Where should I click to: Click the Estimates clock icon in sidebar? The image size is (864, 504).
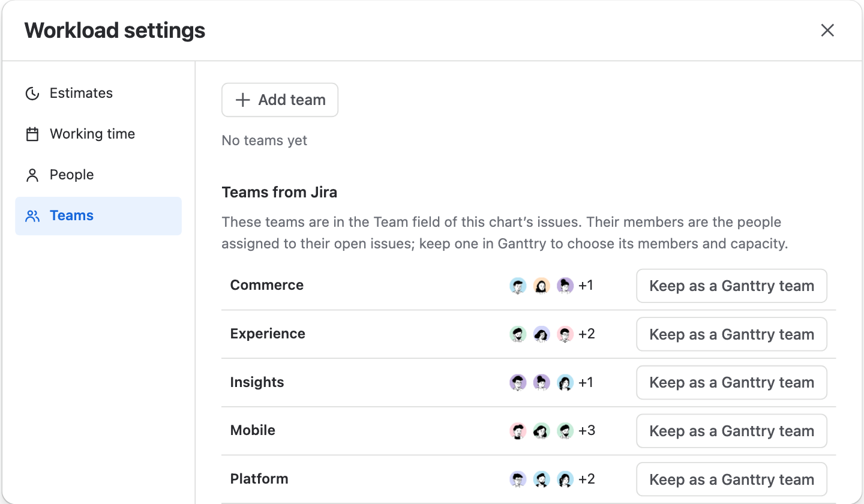pyautogui.click(x=32, y=94)
